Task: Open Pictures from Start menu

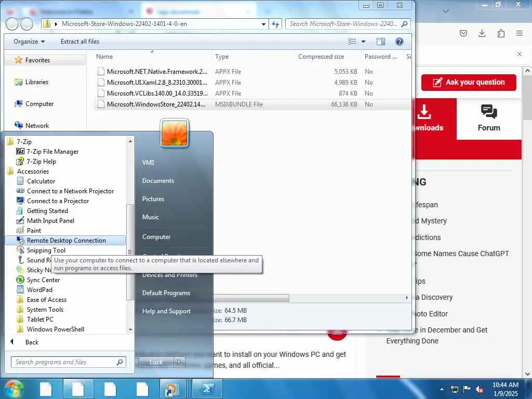Action: click(x=153, y=199)
